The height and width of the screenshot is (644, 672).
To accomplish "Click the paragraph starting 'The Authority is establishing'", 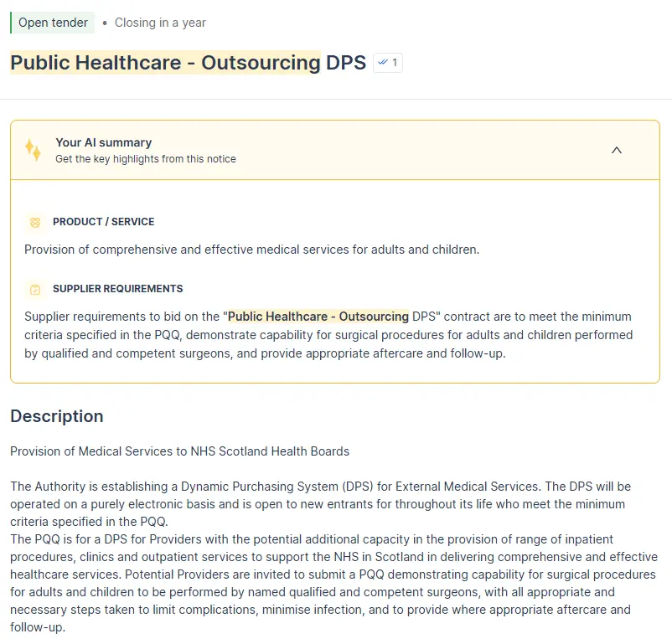I will tap(321, 504).
